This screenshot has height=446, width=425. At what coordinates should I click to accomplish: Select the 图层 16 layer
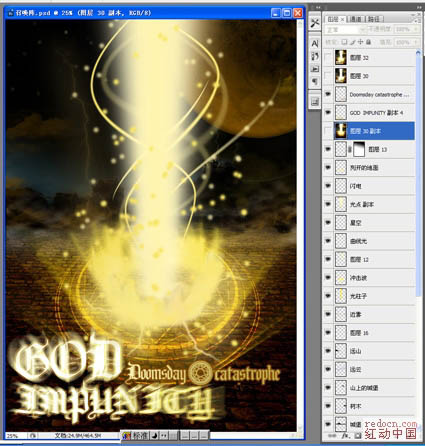tap(369, 333)
